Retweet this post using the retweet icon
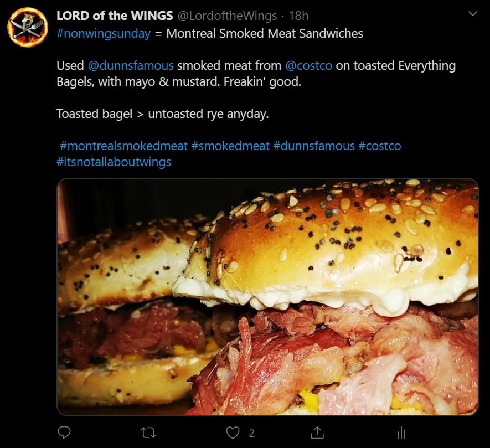The image size is (490, 448). 148,433
